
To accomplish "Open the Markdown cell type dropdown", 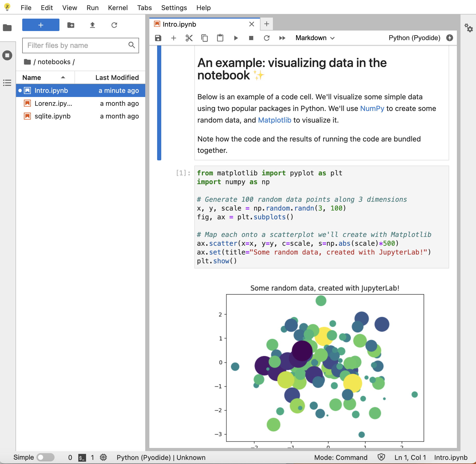I will pos(315,38).
